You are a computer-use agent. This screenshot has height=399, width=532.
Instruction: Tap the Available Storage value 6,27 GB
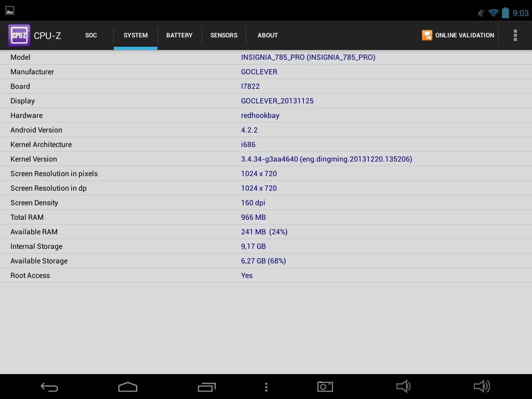click(x=263, y=261)
